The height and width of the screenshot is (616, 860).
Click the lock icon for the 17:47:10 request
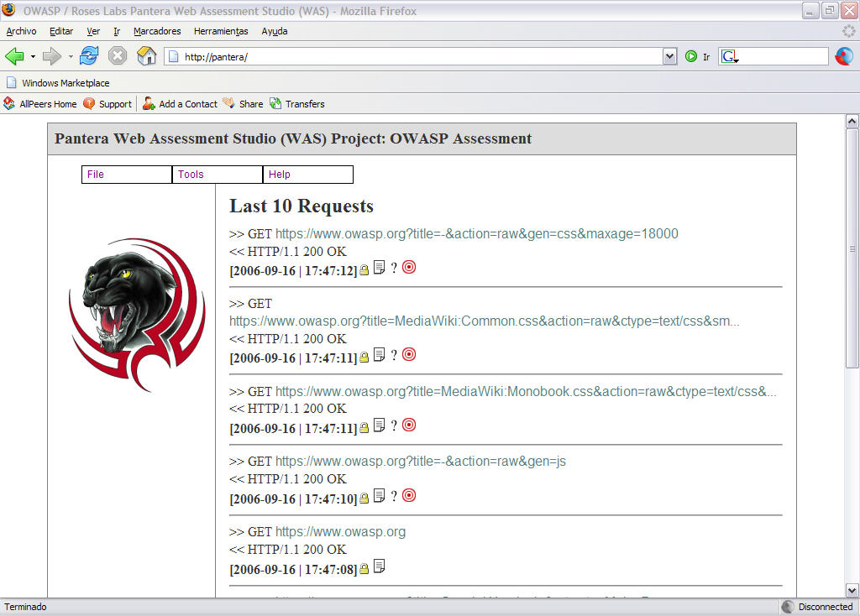[x=364, y=499]
